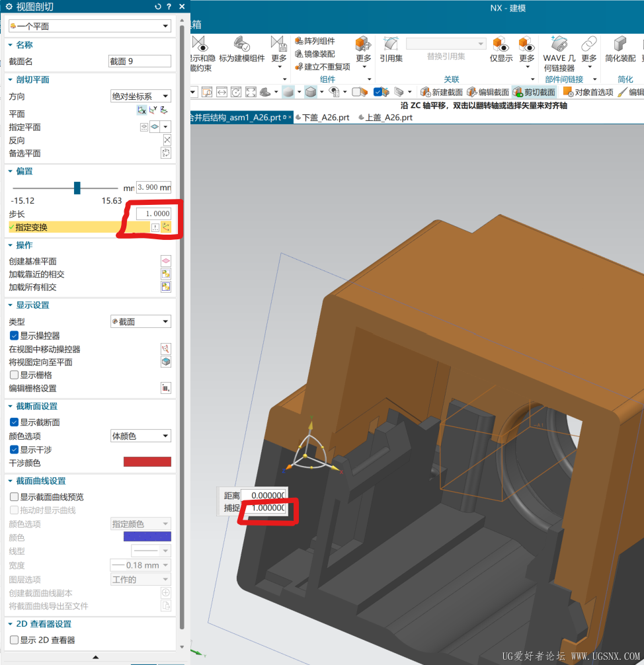Select the Z plane icon
This screenshot has width=644, height=665.
[x=164, y=110]
